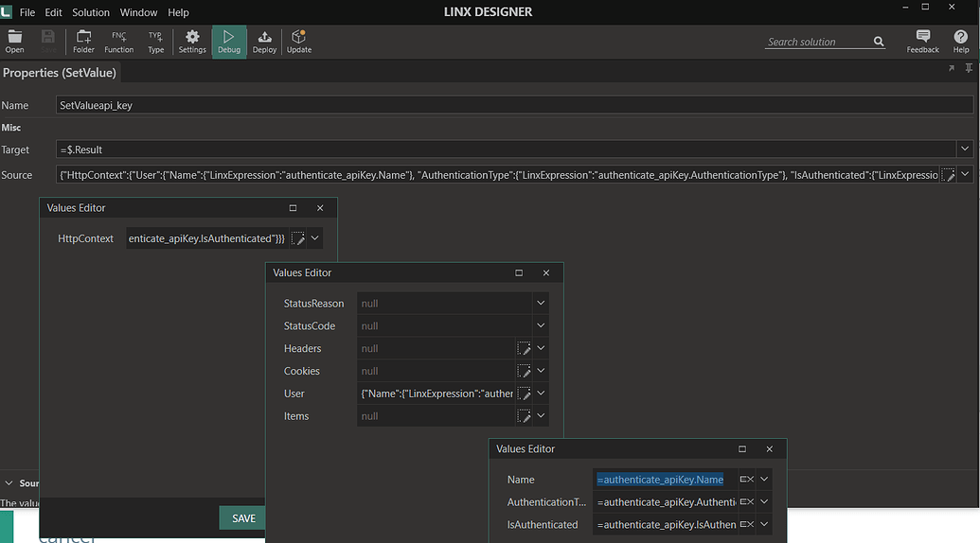The height and width of the screenshot is (543, 980).
Task: Click the HttpContext value field
Action: [x=207, y=238]
